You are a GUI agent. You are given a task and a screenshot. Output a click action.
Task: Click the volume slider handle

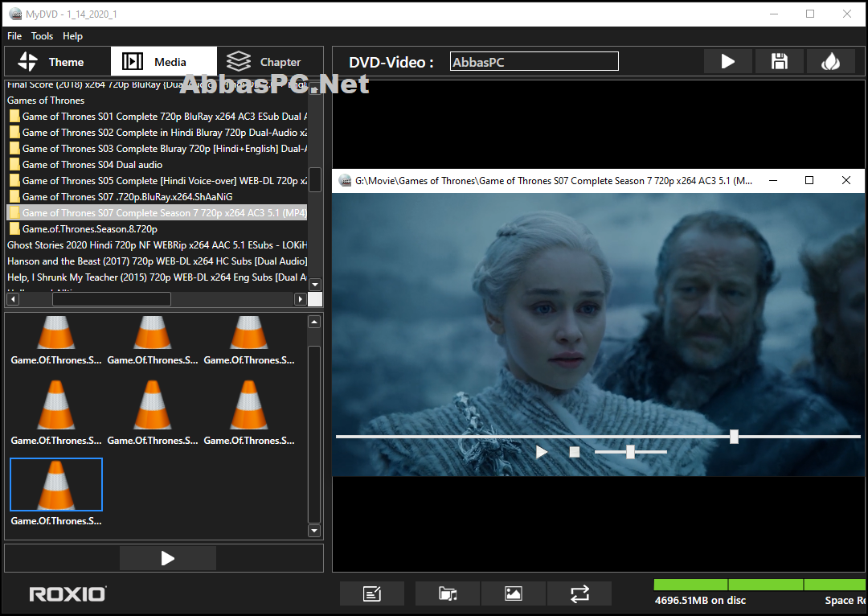tap(630, 452)
